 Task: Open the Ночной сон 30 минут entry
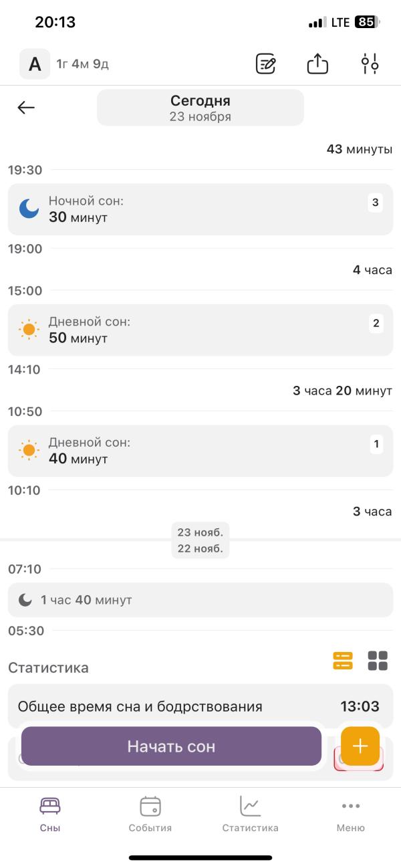[200, 209]
